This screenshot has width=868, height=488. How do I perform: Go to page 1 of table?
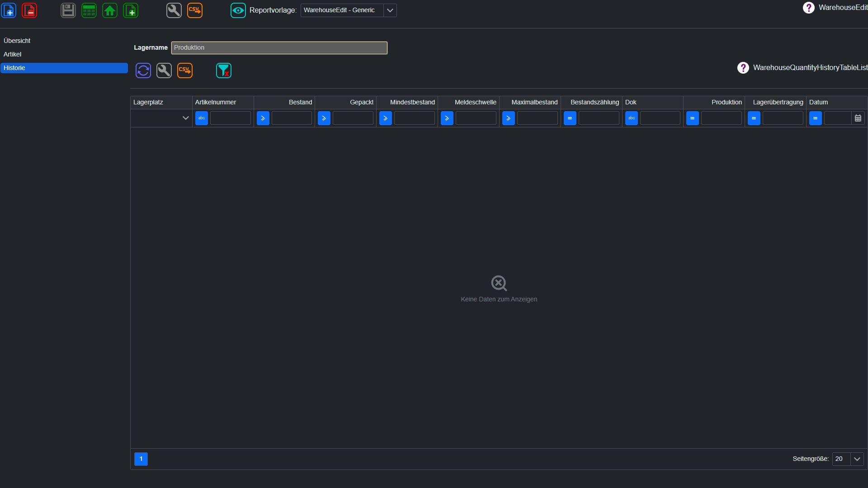coord(141,459)
